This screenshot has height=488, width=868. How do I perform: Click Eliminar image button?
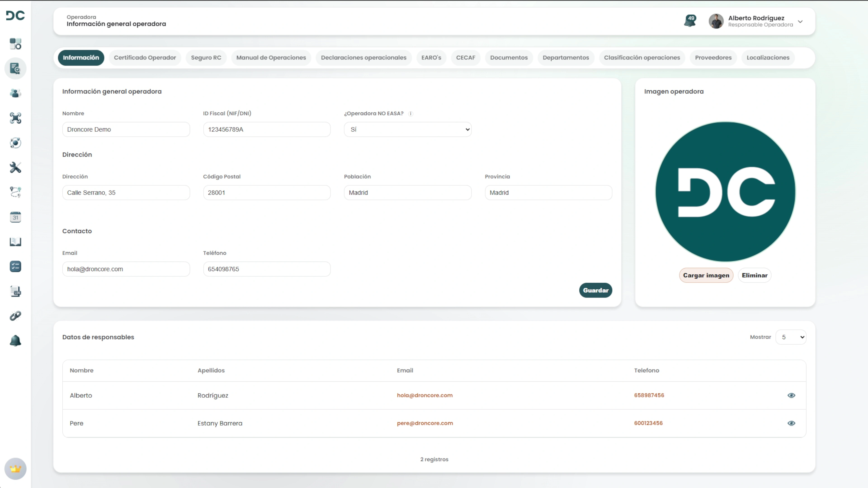coord(755,275)
